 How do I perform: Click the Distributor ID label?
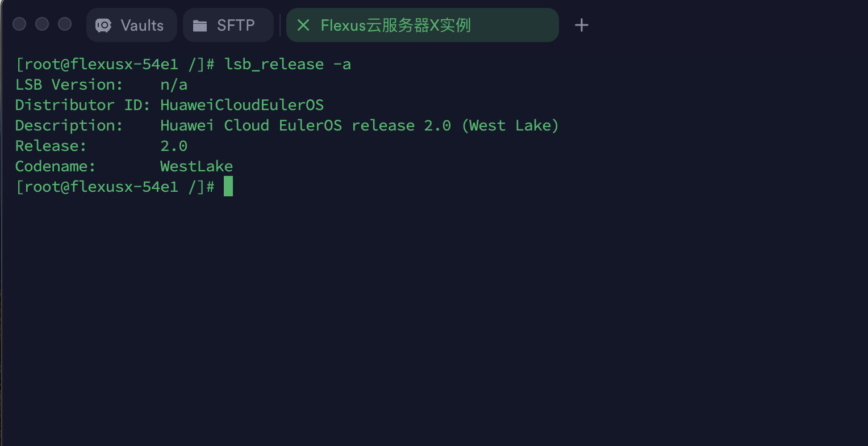point(82,105)
